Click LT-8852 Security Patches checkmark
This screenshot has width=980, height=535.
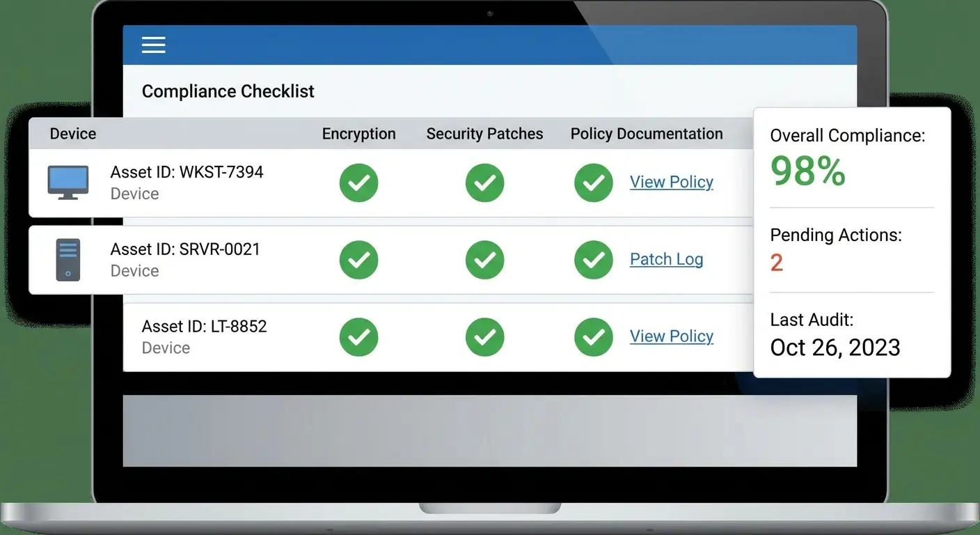point(484,337)
